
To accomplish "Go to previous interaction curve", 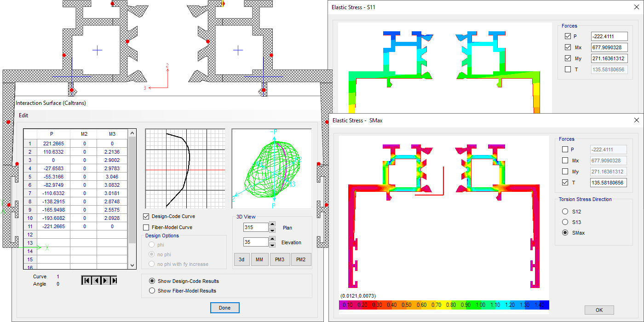I will [x=96, y=280].
